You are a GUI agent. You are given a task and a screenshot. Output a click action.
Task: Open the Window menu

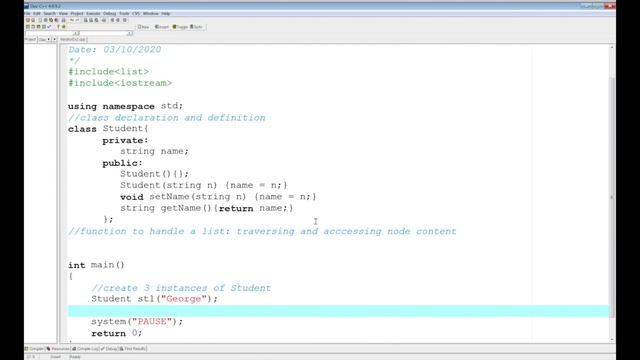[x=151, y=13]
